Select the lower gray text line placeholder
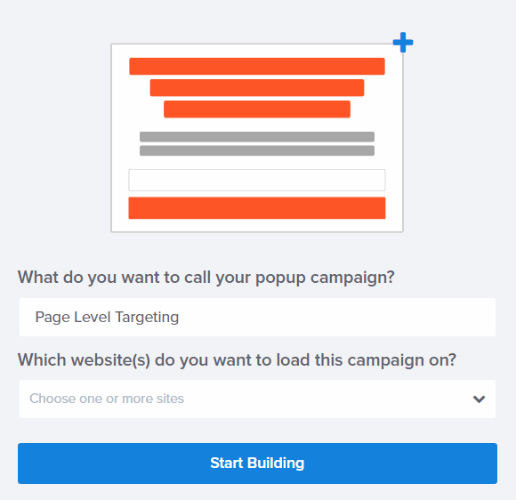516x500 pixels. [257, 151]
